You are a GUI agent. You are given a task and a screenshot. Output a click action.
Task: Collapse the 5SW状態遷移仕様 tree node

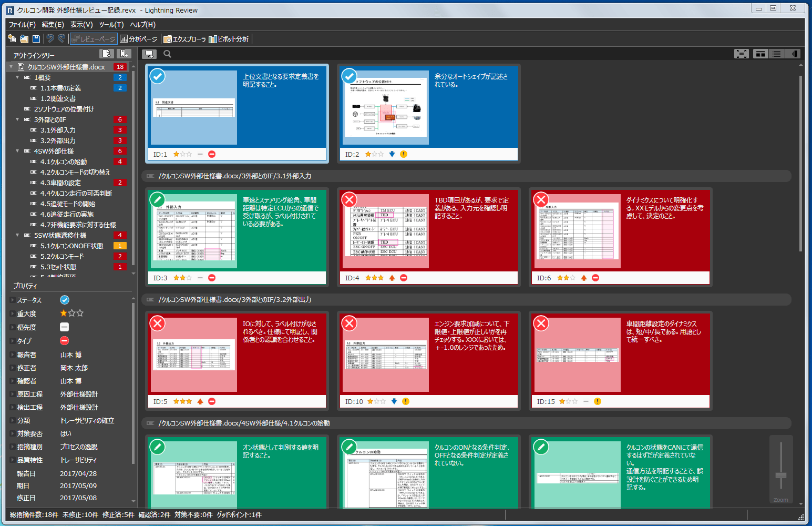coord(17,235)
